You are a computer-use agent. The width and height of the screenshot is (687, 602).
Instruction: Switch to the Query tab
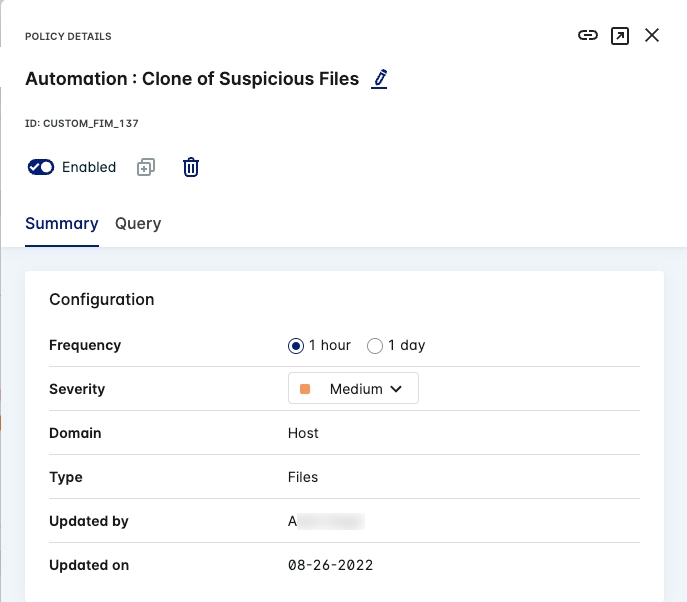click(x=138, y=224)
